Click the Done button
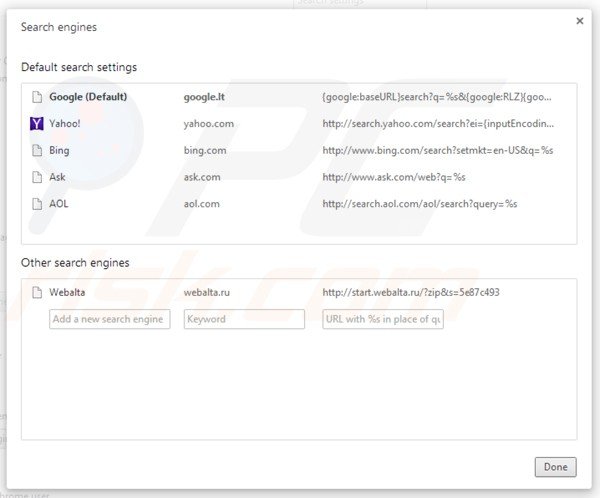 tap(556, 467)
